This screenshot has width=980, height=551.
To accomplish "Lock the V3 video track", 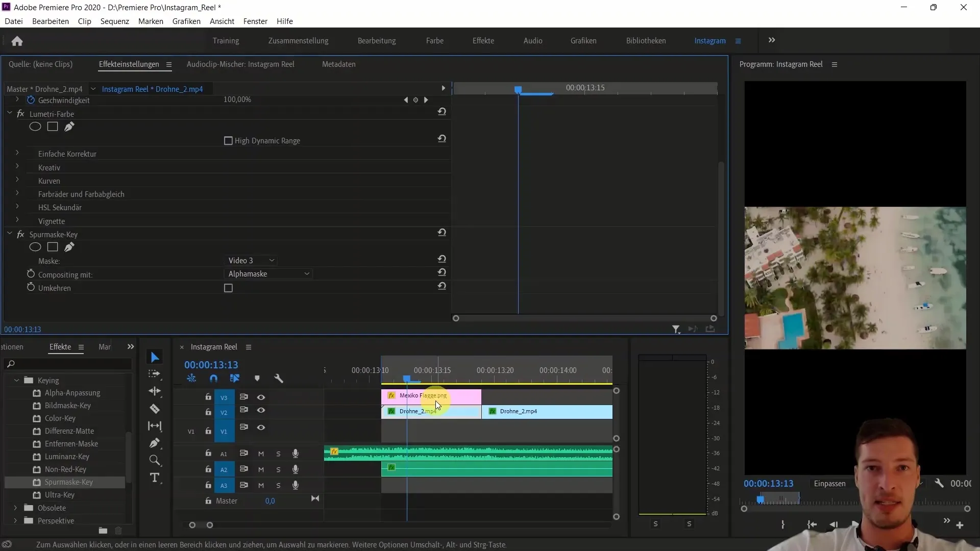I will 208,396.
